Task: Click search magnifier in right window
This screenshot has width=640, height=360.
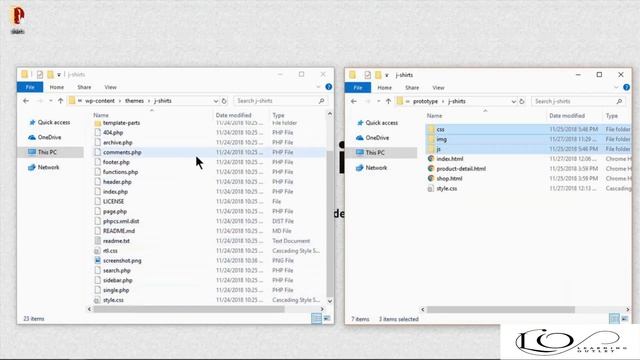Action: click(620, 101)
